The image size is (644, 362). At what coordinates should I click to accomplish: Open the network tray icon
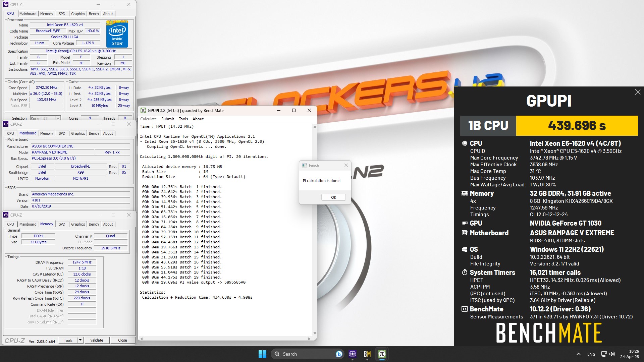(604, 354)
